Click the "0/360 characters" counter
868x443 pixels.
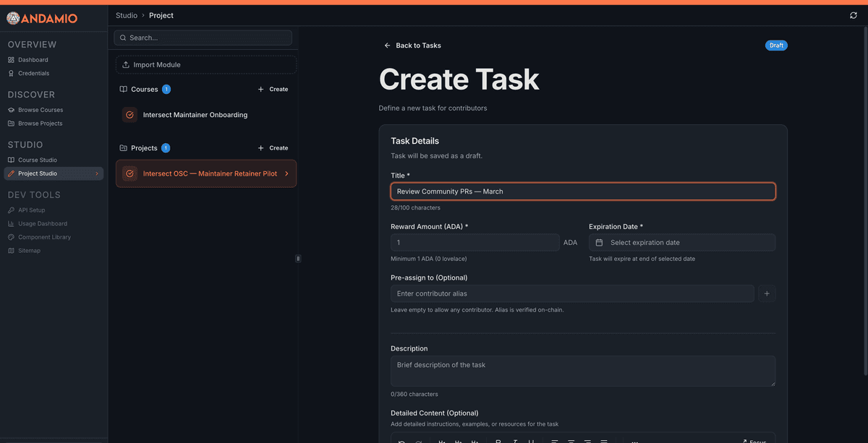click(414, 395)
